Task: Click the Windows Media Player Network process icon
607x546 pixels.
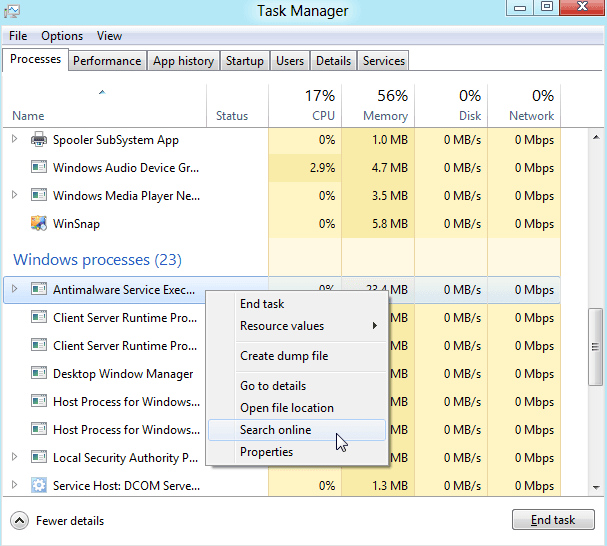Action: (x=39, y=196)
